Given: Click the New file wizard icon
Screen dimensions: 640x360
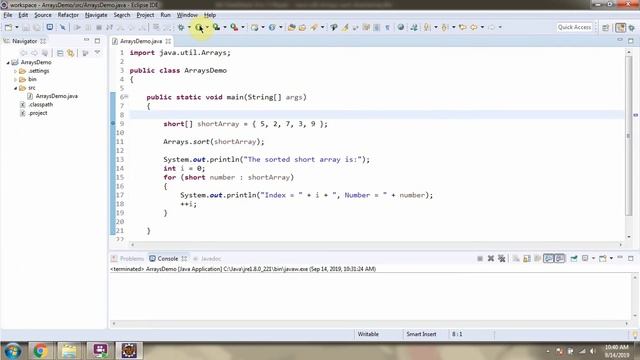Looking at the screenshot, I should click(x=8, y=27).
